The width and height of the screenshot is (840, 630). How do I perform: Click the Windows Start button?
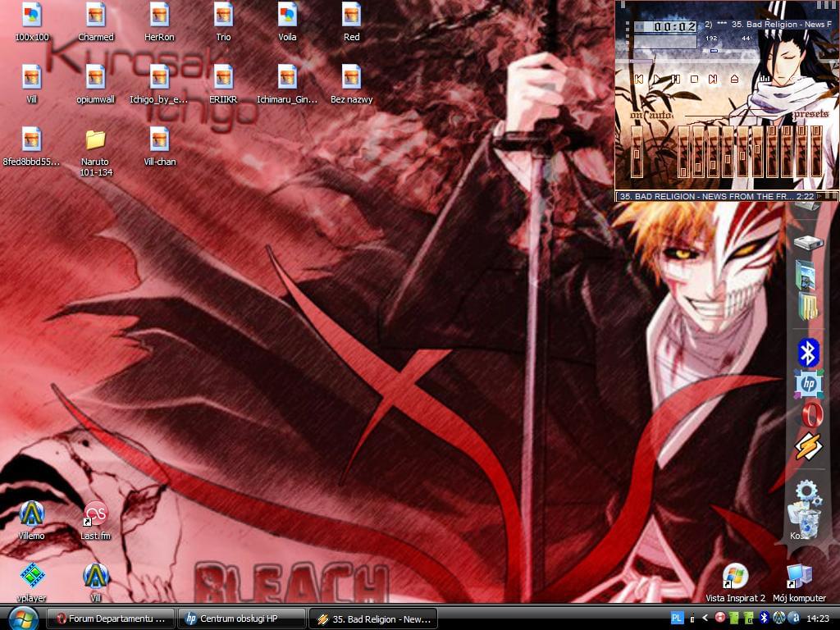pyautogui.click(x=23, y=619)
